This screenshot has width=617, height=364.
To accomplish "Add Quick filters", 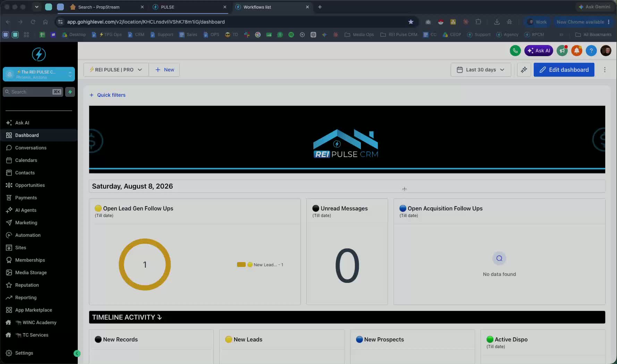I will click(108, 95).
